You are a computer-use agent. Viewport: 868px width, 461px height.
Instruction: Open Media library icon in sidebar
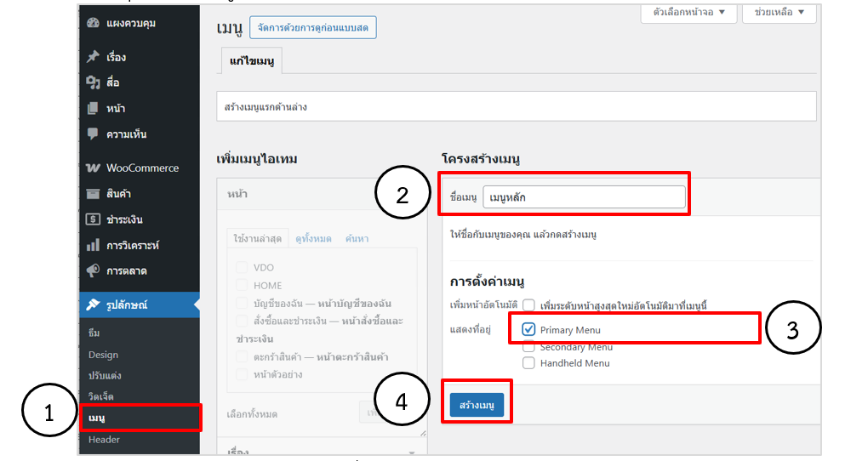pyautogui.click(x=93, y=83)
